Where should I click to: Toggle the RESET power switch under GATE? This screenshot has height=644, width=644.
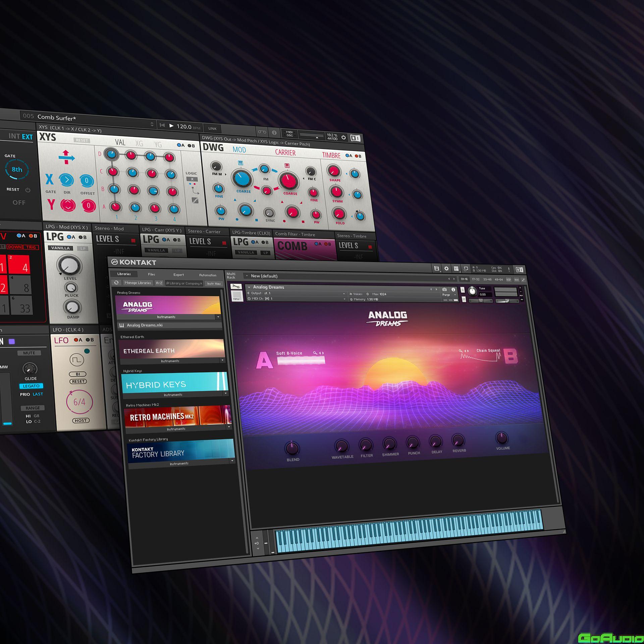point(28,190)
